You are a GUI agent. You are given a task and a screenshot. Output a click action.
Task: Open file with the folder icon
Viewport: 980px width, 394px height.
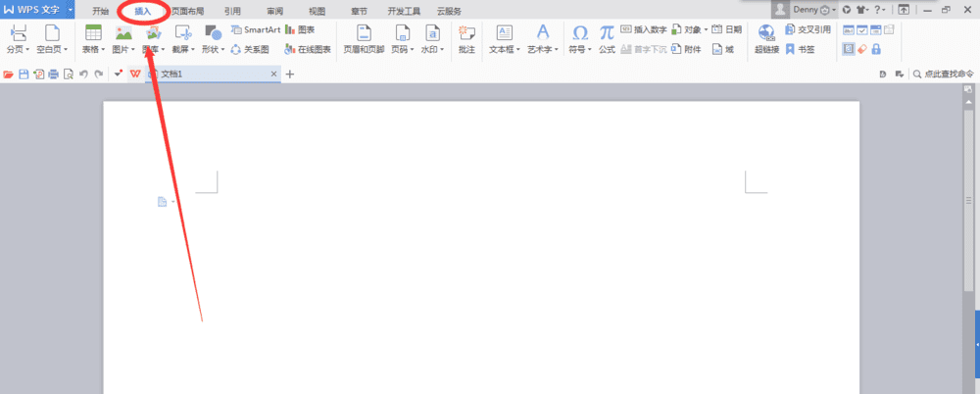8,74
